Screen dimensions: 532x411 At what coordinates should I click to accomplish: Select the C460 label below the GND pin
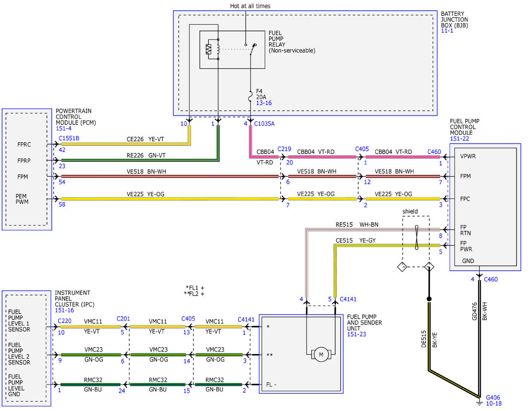[x=492, y=279]
